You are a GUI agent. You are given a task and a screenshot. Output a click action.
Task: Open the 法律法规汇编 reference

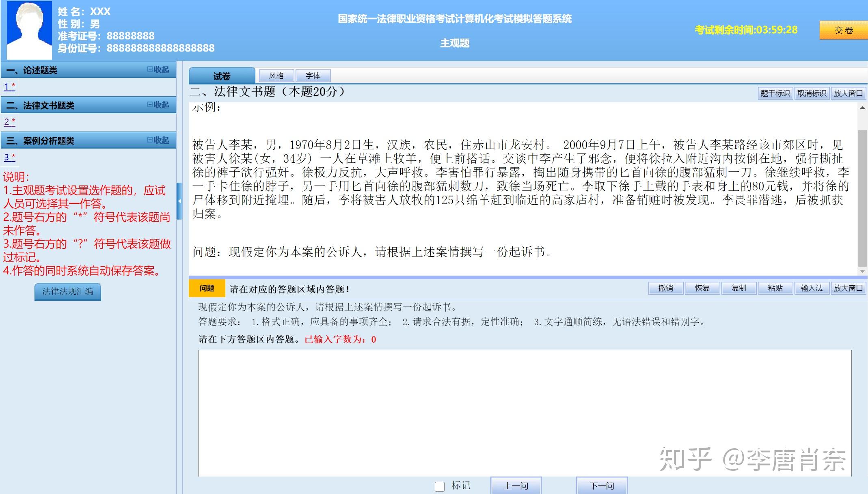[68, 291]
